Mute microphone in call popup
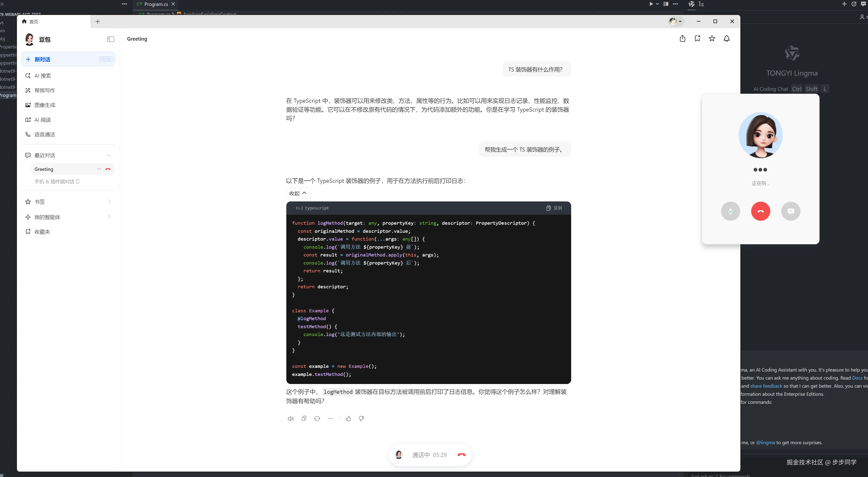 pyautogui.click(x=731, y=211)
